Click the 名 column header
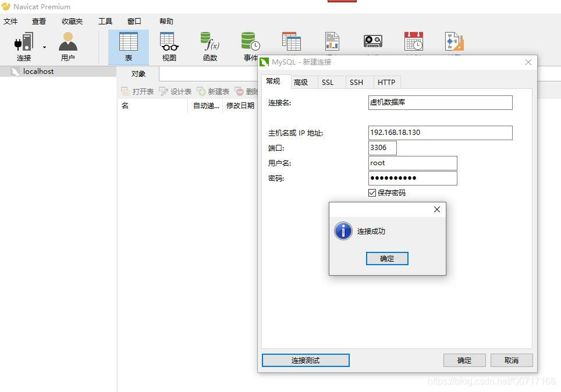 tap(153, 106)
